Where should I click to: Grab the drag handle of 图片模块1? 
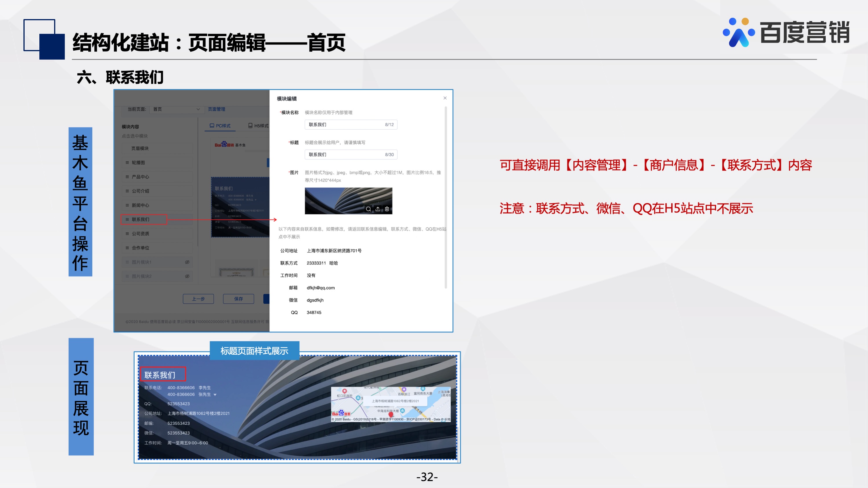coord(127,262)
